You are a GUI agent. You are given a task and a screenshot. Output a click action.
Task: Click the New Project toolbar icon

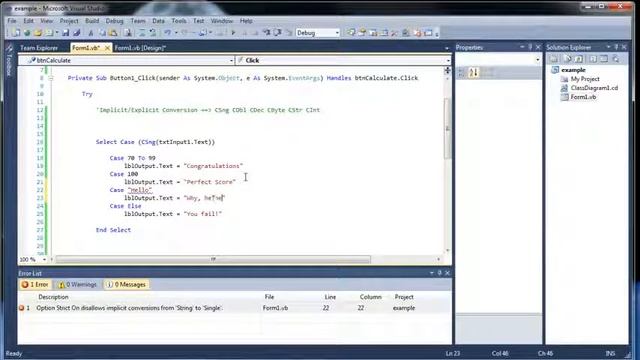pos(16,33)
